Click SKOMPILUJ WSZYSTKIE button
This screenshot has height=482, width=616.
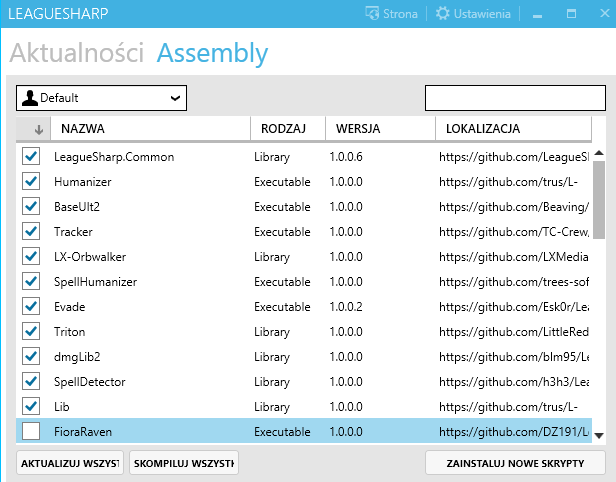(184, 463)
